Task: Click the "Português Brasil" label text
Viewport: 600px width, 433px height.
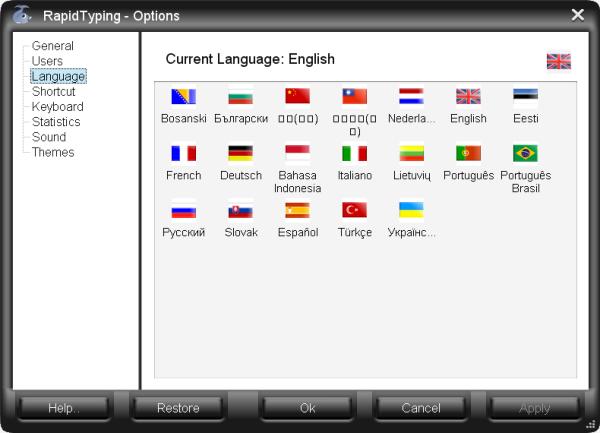Action: tap(525, 182)
